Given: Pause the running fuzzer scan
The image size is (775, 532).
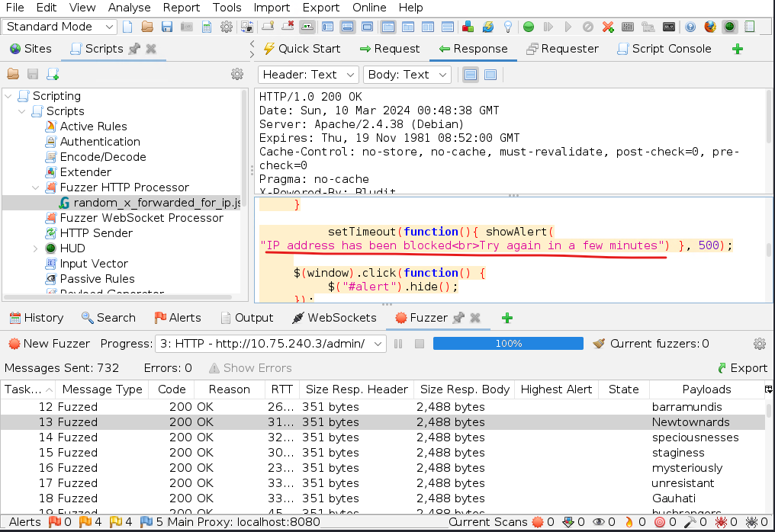Looking at the screenshot, I should [x=398, y=344].
